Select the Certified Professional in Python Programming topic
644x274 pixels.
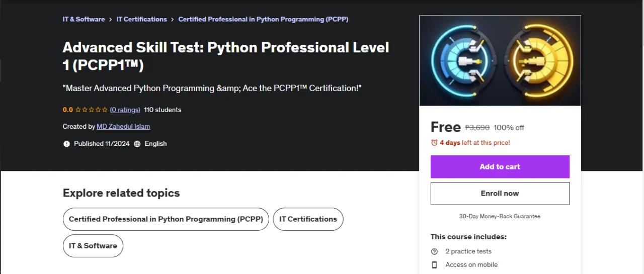pyautogui.click(x=166, y=219)
